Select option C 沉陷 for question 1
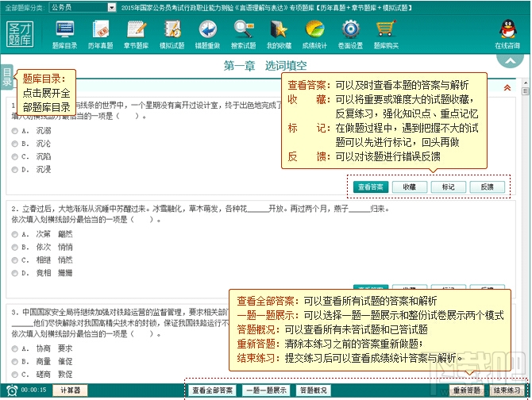The height and width of the screenshot is (400, 532). [x=14, y=156]
